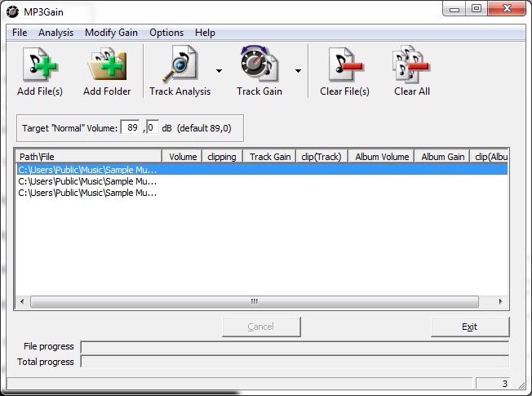Image resolution: width=532 pixels, height=396 pixels.
Task: Click the file list's right scroll arrow
Action: [500, 301]
